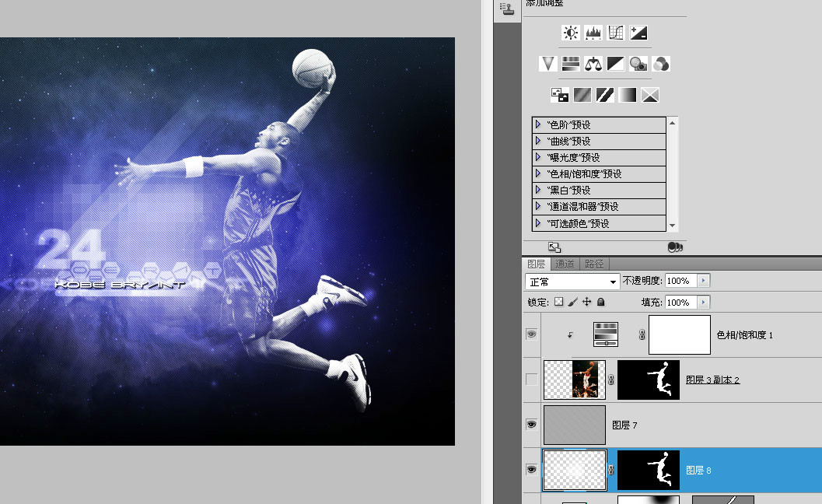The width and height of the screenshot is (822, 504).
Task: Hide the 色相/饱和度 1 layer
Action: 532,334
